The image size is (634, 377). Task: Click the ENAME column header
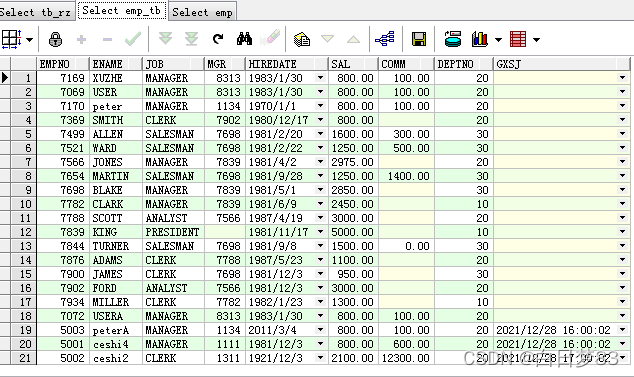point(116,64)
